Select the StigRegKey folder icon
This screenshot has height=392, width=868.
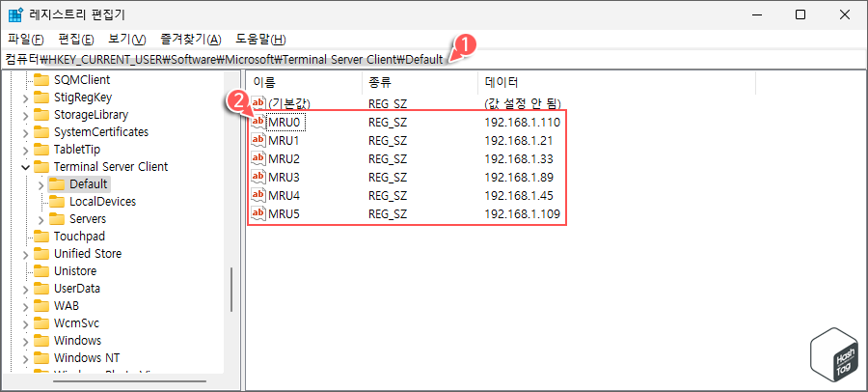[41, 98]
